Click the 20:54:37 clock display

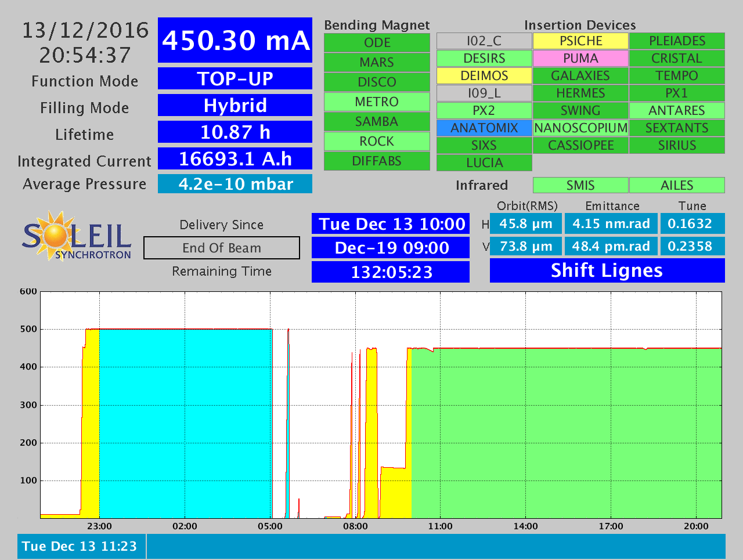tap(85, 55)
